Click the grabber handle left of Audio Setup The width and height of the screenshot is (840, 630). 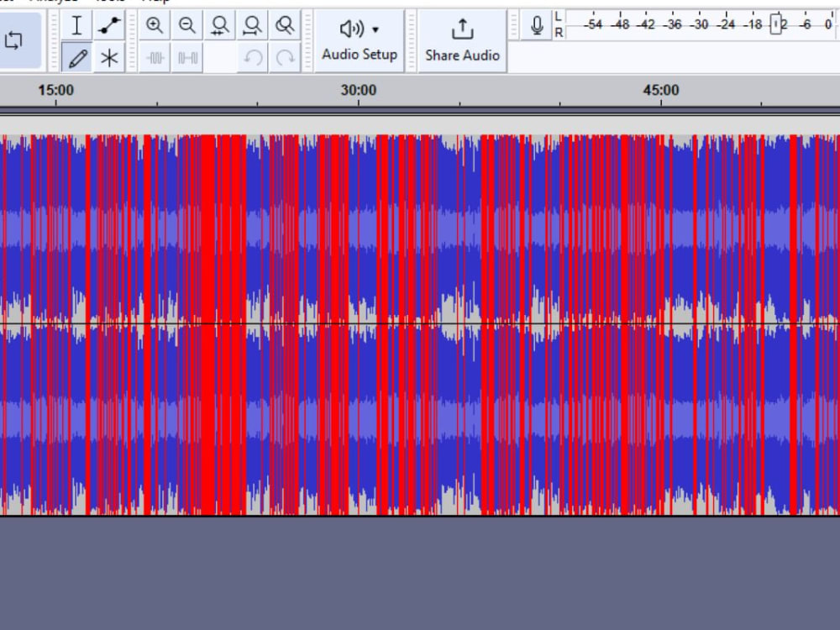[307, 40]
